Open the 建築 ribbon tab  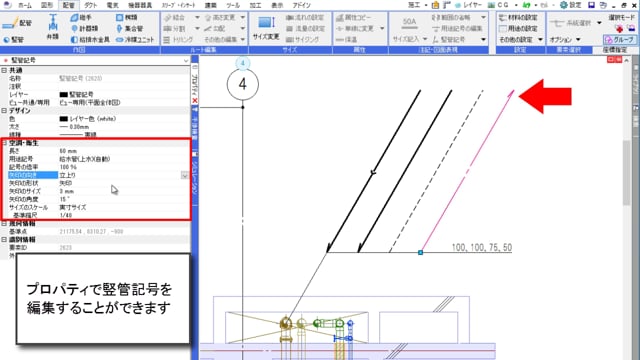pos(211,5)
